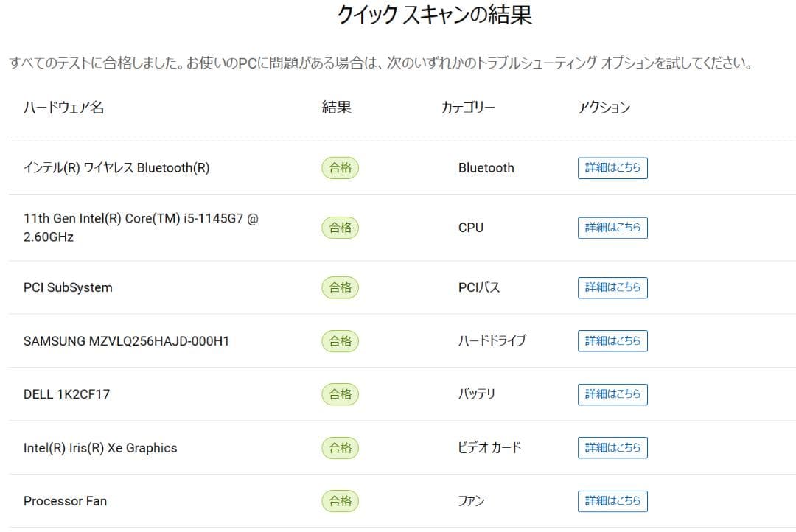Select the カテゴリー column header
The height and width of the screenshot is (532, 796).
468,108
